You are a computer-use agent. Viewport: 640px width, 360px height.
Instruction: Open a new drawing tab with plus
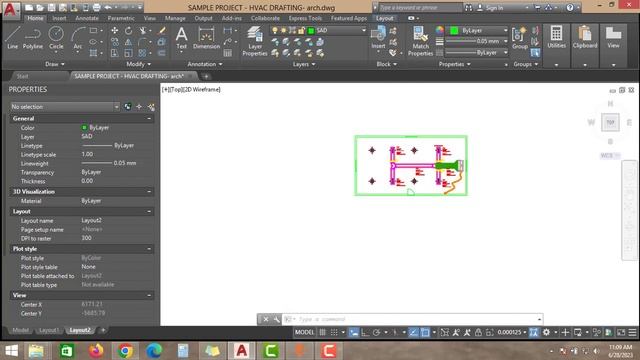tap(206, 76)
